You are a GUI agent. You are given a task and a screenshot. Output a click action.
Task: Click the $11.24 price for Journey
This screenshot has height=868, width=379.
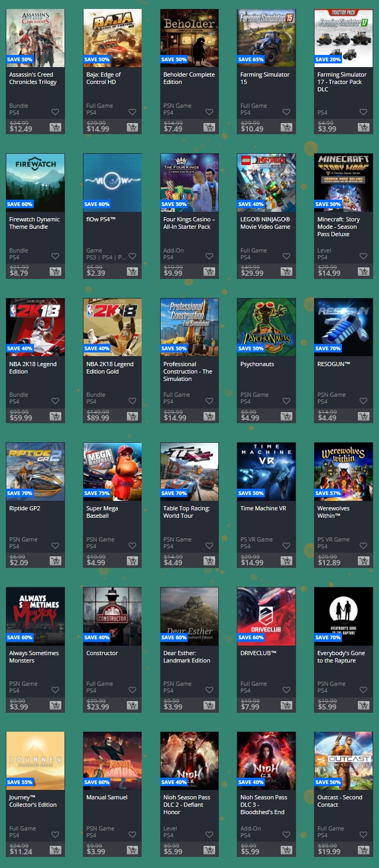point(21,852)
